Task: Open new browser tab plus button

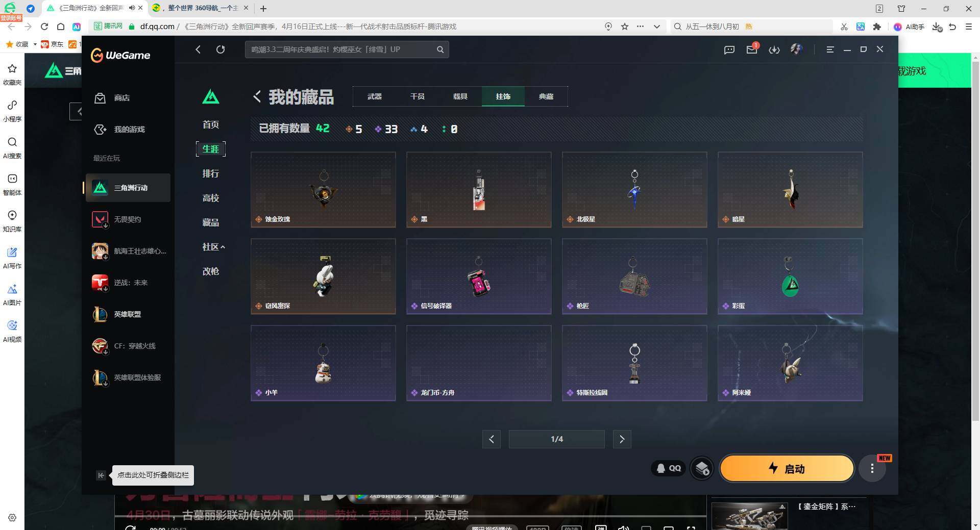Action: 263,8
